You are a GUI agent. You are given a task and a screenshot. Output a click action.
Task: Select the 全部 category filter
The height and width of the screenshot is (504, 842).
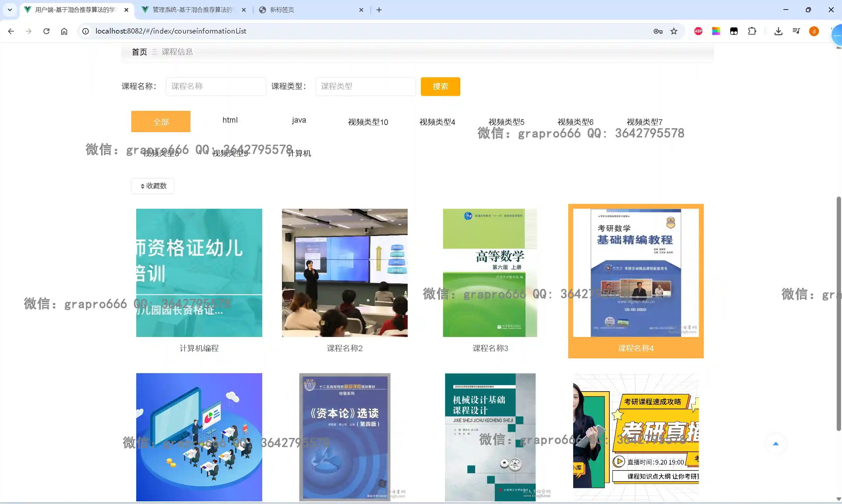pos(161,122)
